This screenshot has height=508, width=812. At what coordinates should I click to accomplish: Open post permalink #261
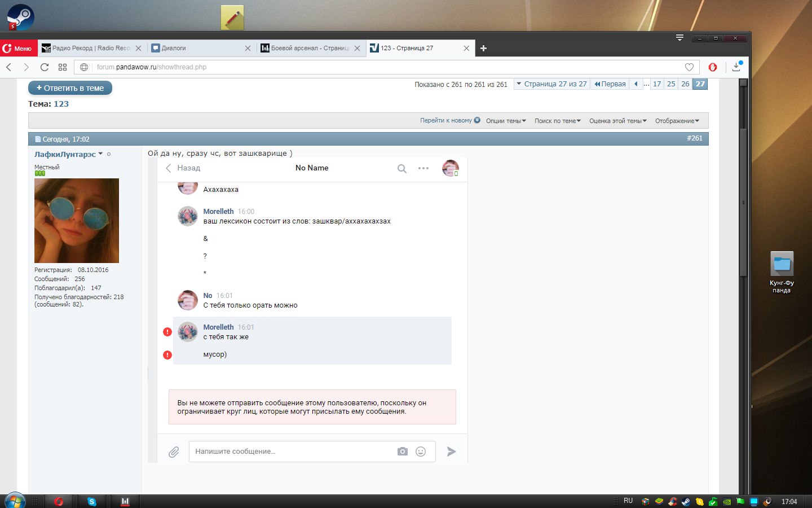695,138
